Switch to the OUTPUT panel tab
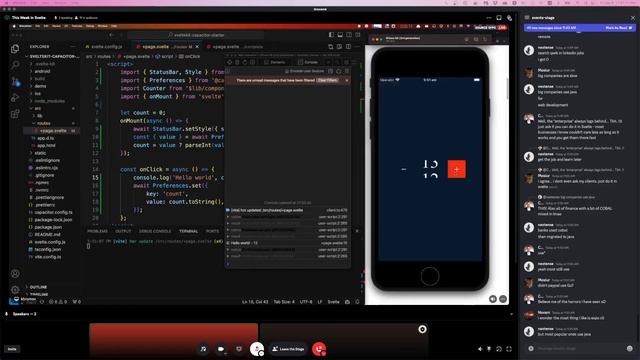 (123, 231)
